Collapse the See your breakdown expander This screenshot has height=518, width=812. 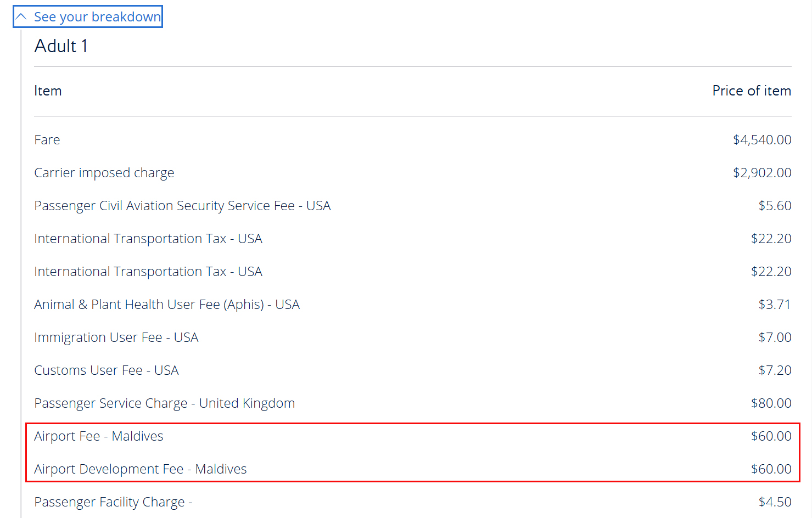click(88, 16)
